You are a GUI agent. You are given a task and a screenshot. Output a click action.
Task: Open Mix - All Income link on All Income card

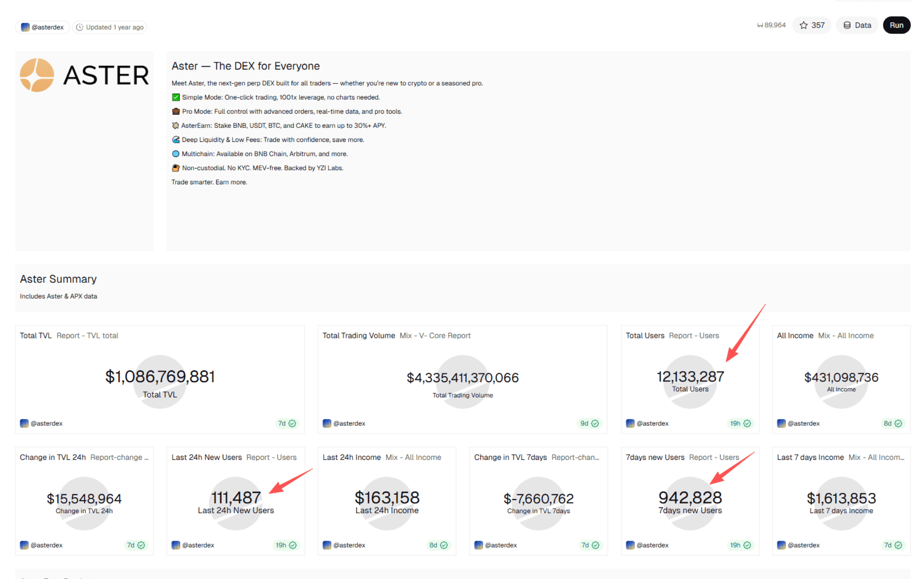click(845, 335)
